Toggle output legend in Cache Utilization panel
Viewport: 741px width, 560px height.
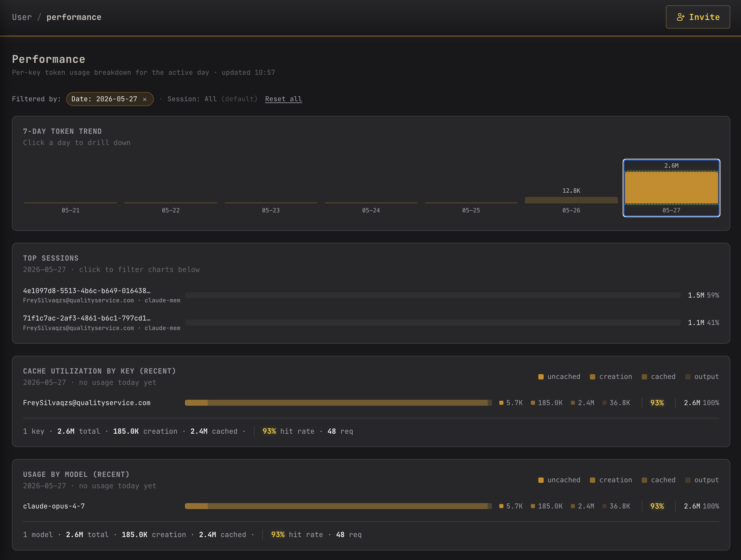pyautogui.click(x=702, y=377)
